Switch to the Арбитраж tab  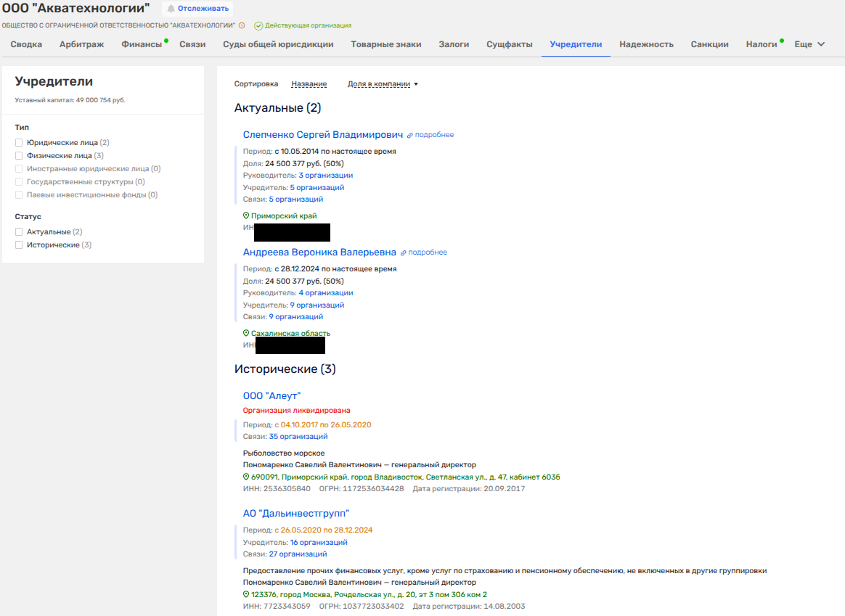81,44
